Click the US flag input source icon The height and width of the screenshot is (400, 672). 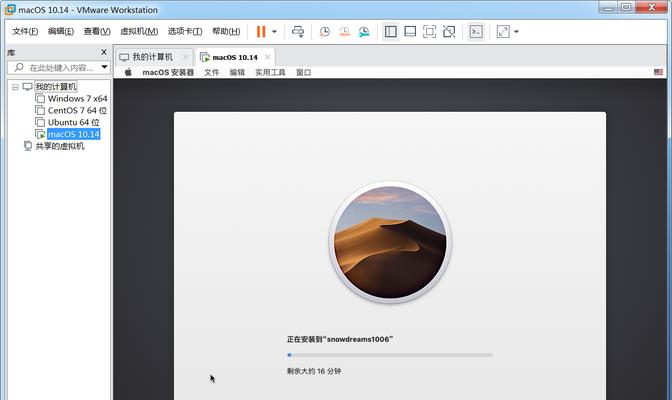click(x=658, y=72)
